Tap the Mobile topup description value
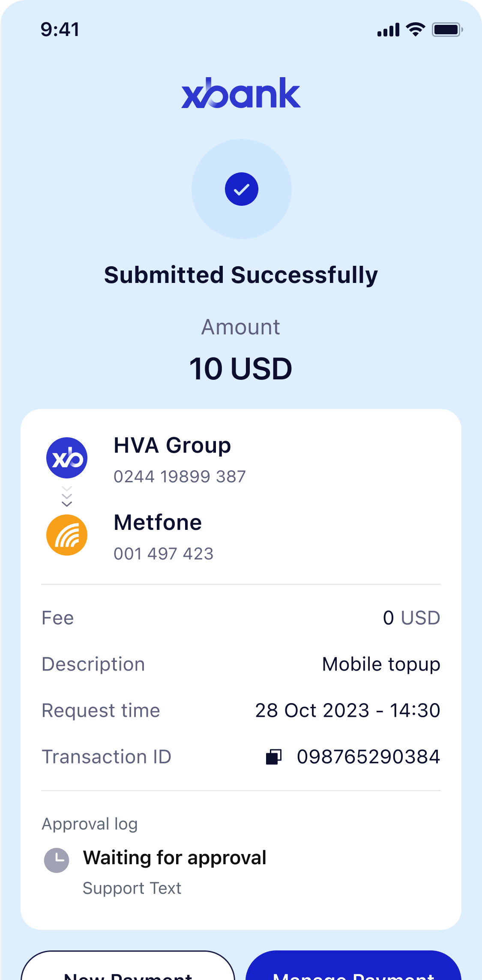The height and width of the screenshot is (980, 482). click(381, 664)
